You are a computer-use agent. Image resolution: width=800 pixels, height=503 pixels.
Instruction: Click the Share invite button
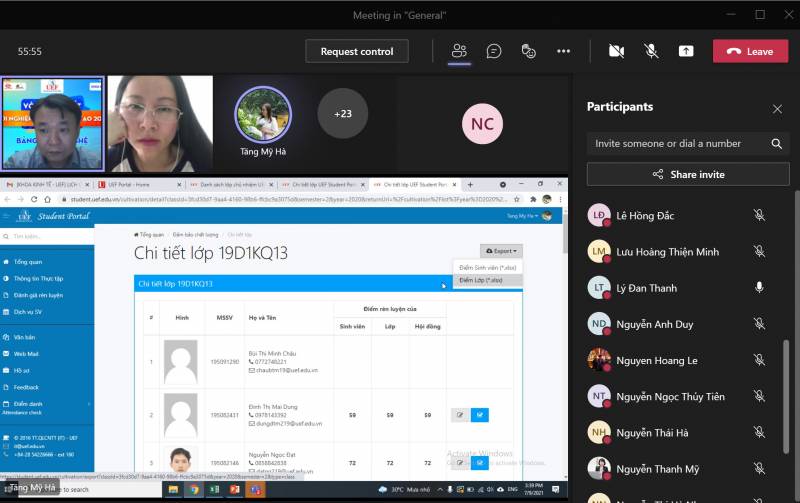click(688, 174)
